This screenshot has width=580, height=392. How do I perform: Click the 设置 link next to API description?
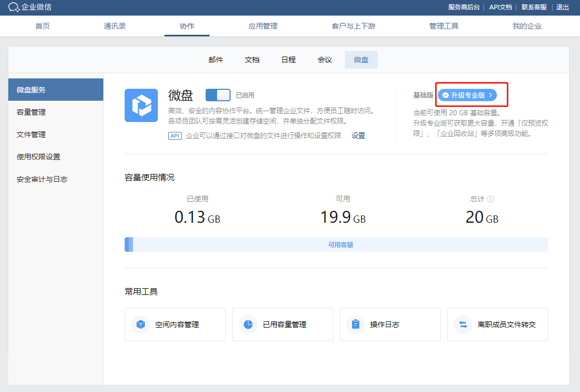click(x=358, y=136)
